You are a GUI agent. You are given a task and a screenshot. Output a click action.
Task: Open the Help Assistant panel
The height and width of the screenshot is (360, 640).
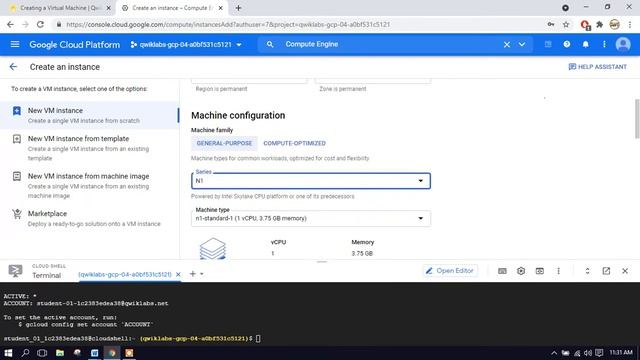coord(598,67)
